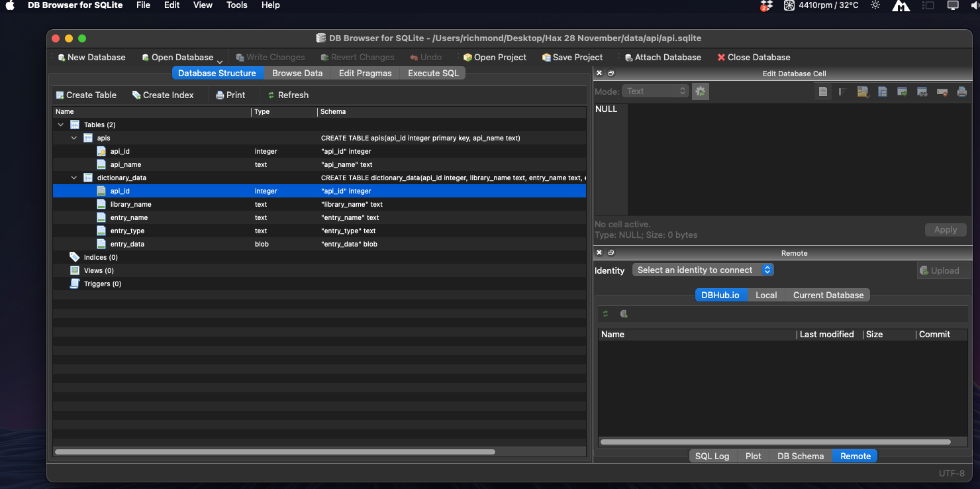Image resolution: width=980 pixels, height=489 pixels.
Task: Collapse the dictionary_data table node
Action: [x=74, y=178]
